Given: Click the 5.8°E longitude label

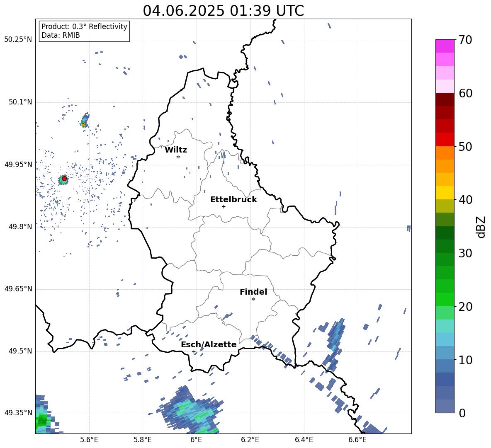Looking at the screenshot, I should 143,440.
